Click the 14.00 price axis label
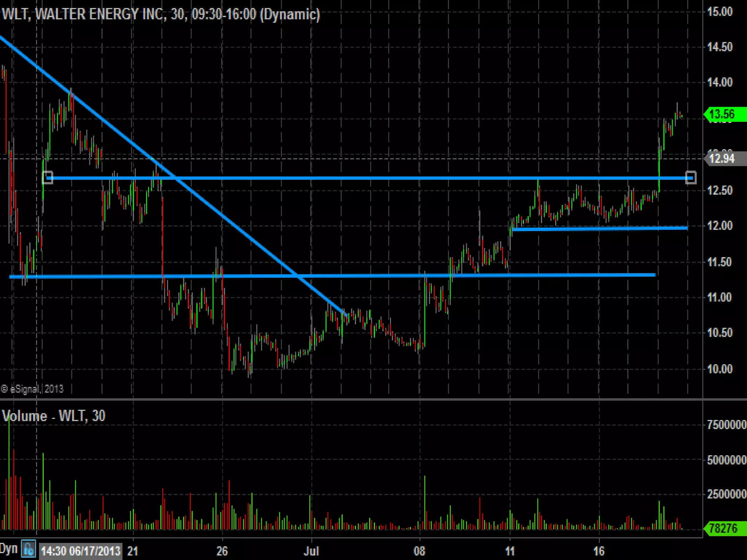 coord(720,82)
